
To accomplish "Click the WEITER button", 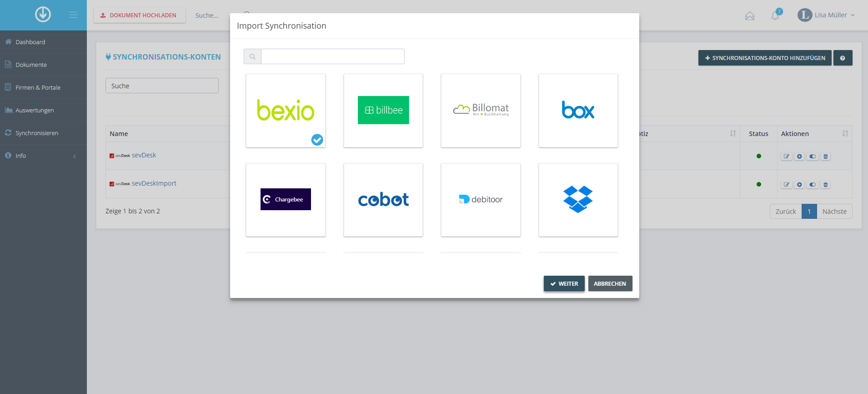I will pyautogui.click(x=564, y=283).
